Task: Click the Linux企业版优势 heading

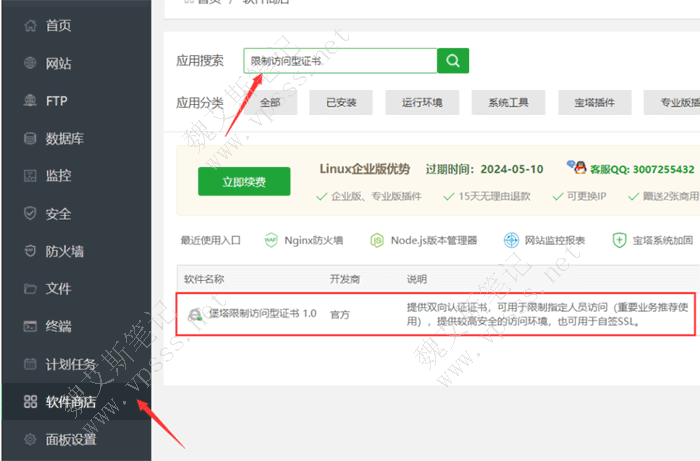Action: click(364, 169)
